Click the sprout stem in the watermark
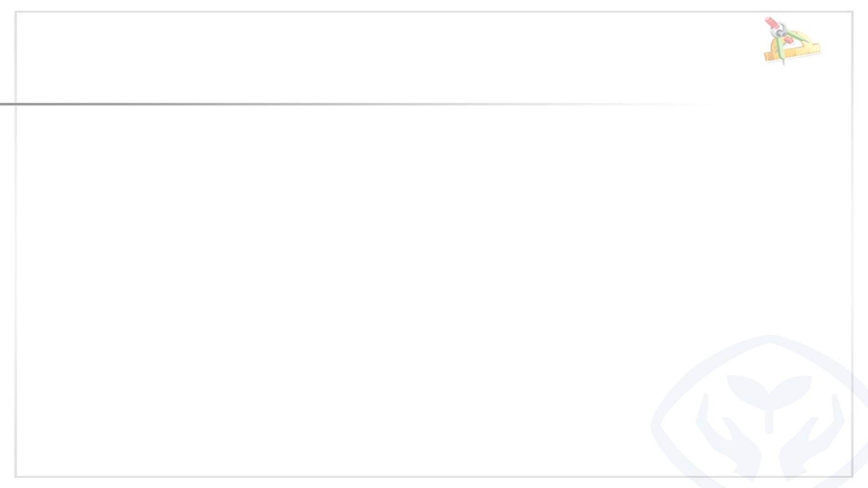 (769, 420)
